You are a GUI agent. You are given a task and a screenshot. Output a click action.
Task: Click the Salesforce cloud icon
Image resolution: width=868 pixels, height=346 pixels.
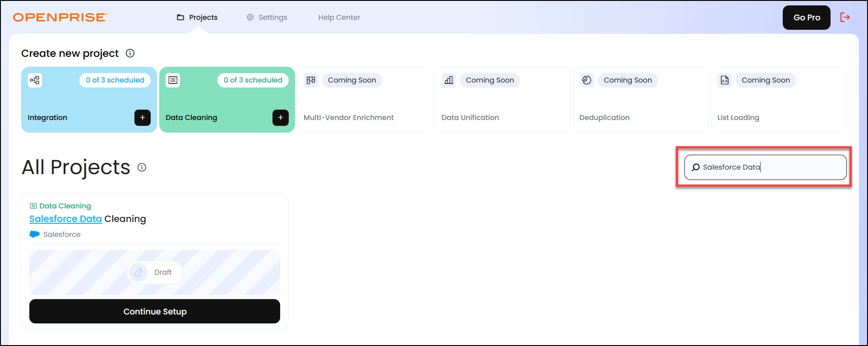(x=34, y=235)
